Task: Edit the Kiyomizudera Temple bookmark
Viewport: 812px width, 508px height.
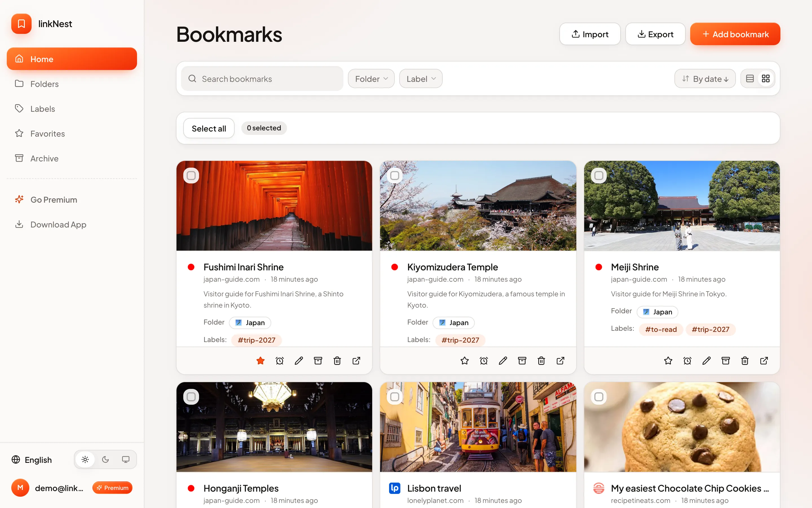Action: [503, 360]
